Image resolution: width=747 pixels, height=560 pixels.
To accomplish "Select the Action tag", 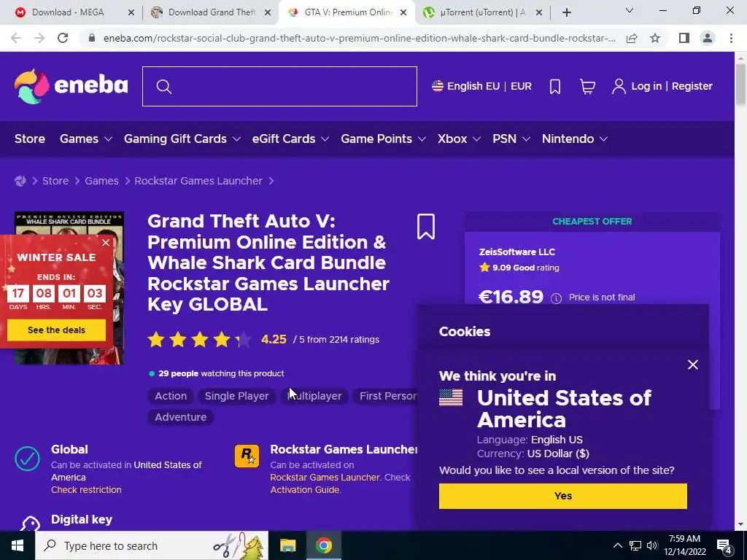I will click(x=171, y=396).
